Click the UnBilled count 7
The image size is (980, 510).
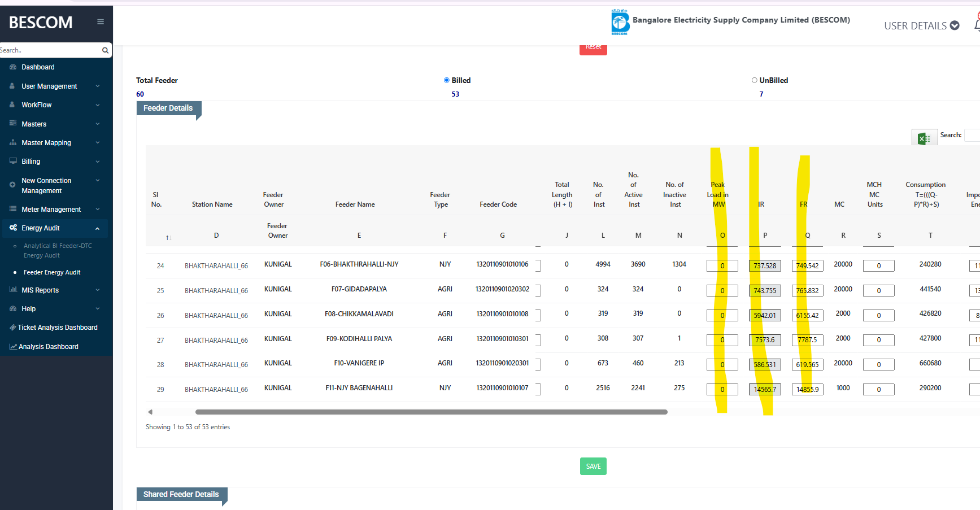pyautogui.click(x=761, y=94)
